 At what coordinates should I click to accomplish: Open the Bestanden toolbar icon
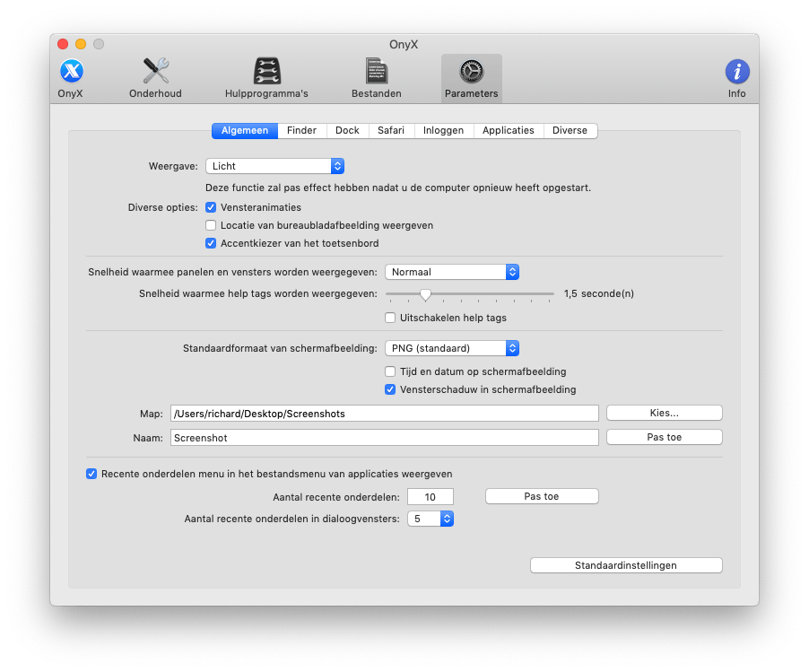[x=376, y=78]
